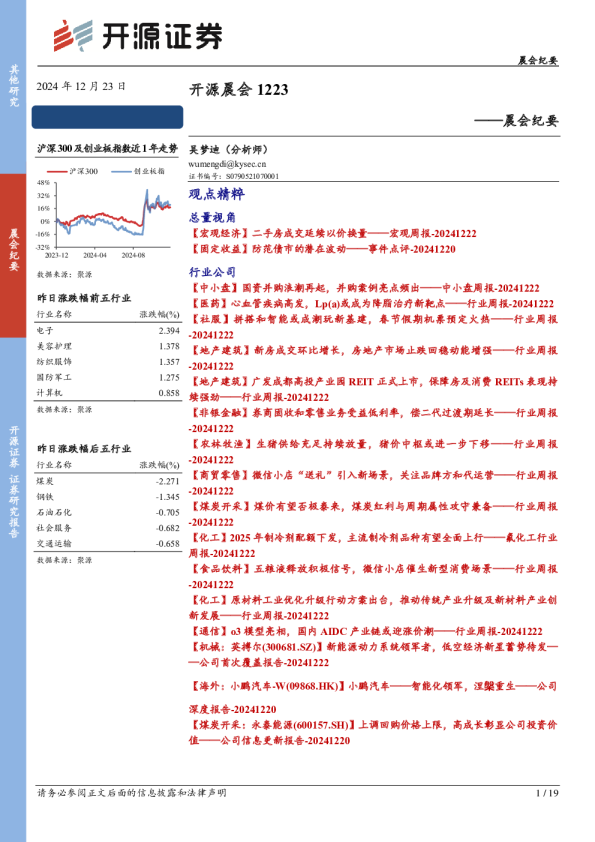Click the 石油石化 row value -0.705

pos(168,512)
